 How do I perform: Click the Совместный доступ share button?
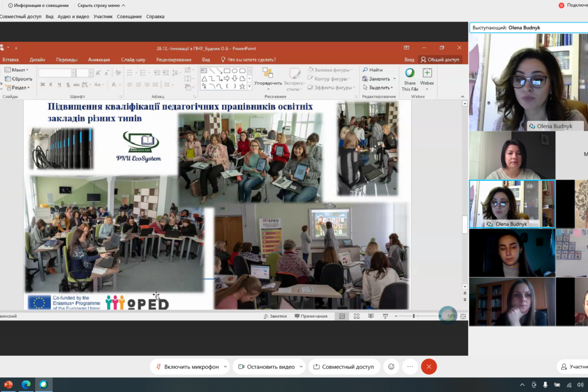[343, 367]
